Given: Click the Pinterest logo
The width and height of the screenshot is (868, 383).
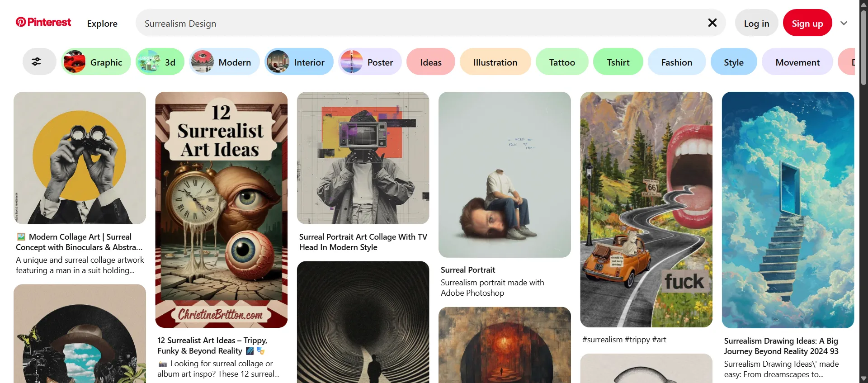Looking at the screenshot, I should coord(43,22).
